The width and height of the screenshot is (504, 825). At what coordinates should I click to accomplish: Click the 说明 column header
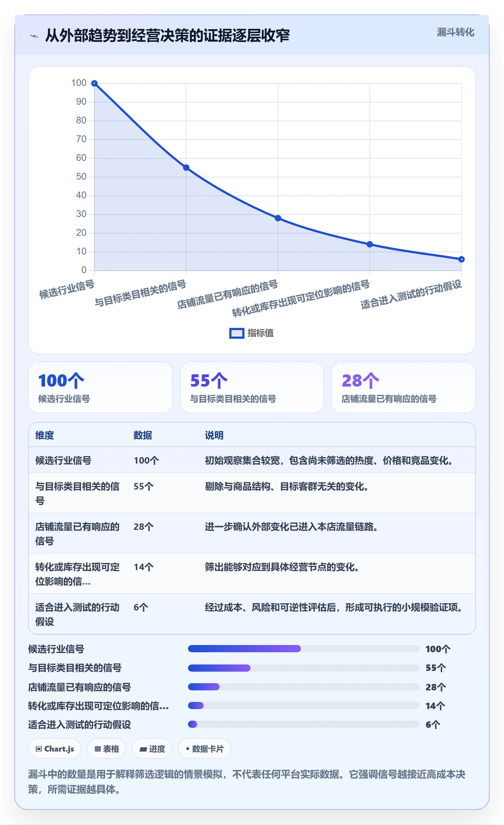coord(214,435)
